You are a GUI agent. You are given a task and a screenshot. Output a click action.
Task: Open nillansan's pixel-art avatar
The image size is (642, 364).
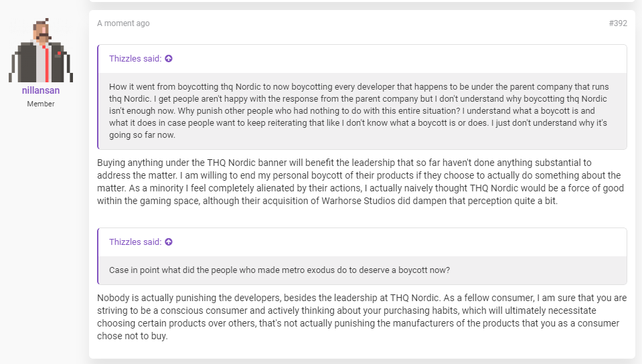coord(41,50)
